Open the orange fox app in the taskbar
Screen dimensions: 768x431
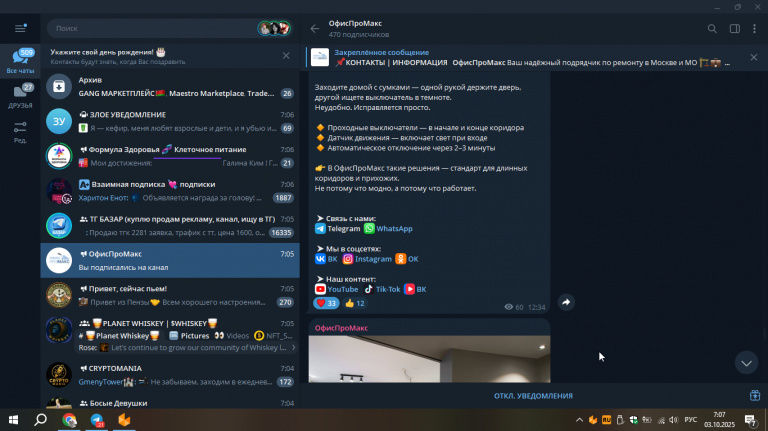pyautogui.click(x=124, y=420)
